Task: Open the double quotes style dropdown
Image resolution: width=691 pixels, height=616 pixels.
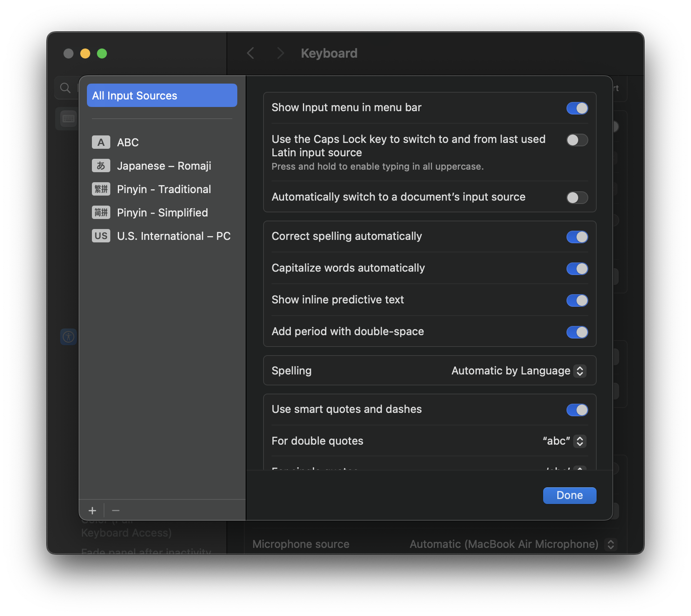Action: tap(579, 441)
